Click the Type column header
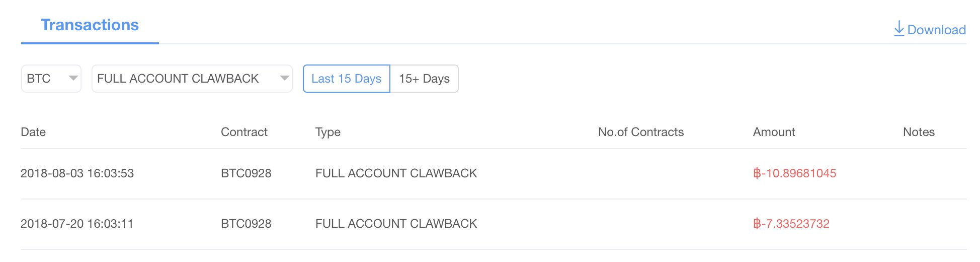This screenshot has width=980, height=262. click(328, 132)
